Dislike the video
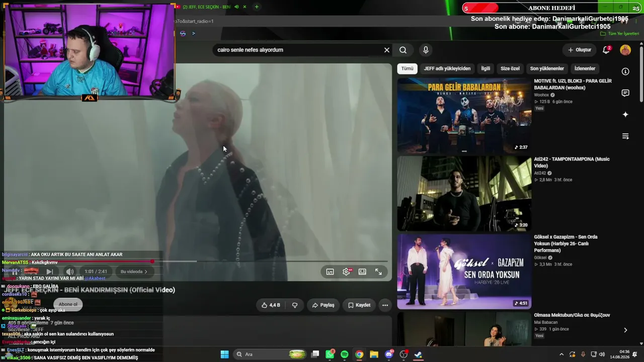Image resolution: width=644 pixels, height=362 pixels. [295, 305]
